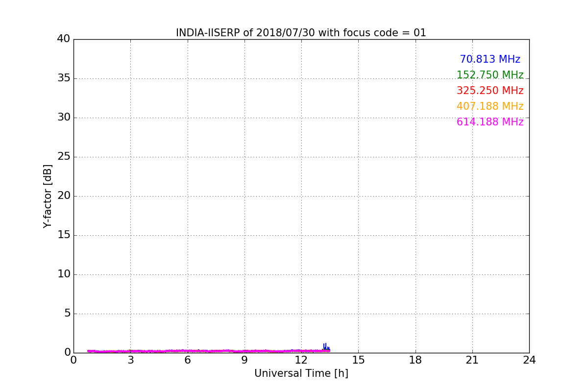Select the 70.813 MHz legend label

(x=490, y=59)
